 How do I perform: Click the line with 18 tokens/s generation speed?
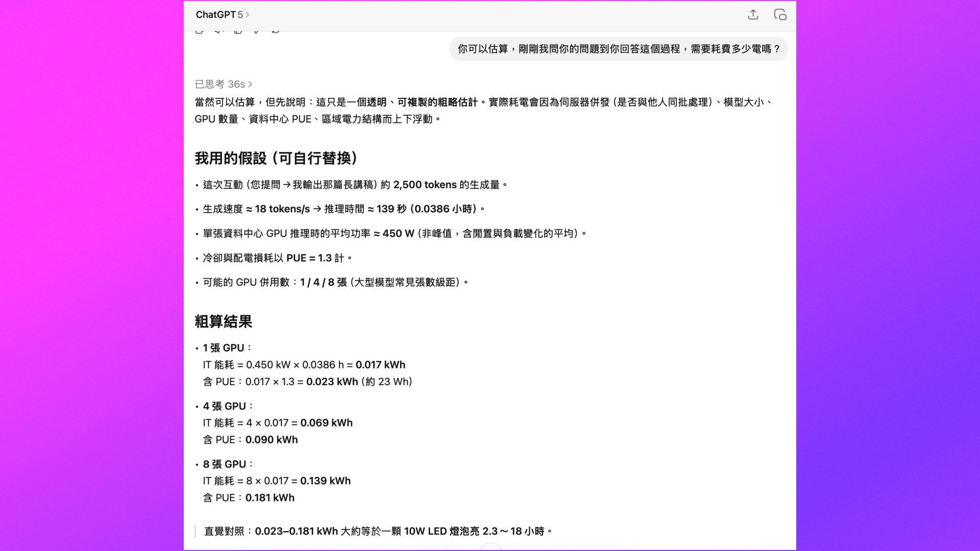(345, 209)
